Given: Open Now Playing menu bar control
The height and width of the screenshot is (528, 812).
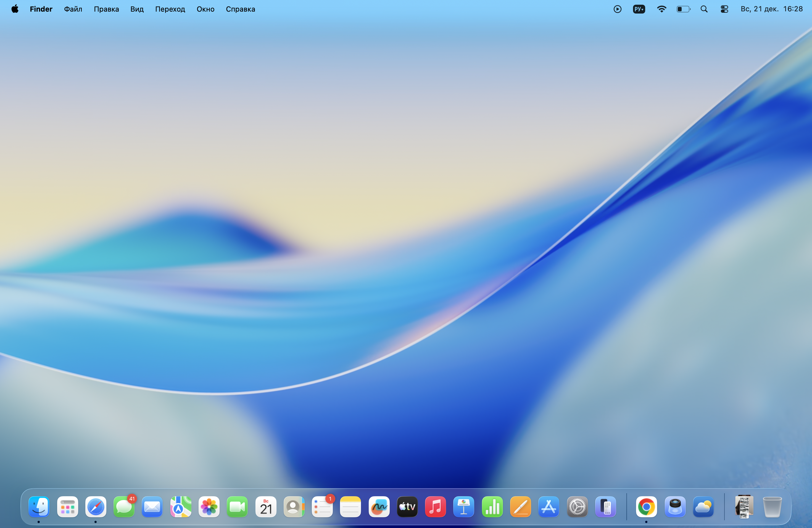Looking at the screenshot, I should tap(617, 9).
